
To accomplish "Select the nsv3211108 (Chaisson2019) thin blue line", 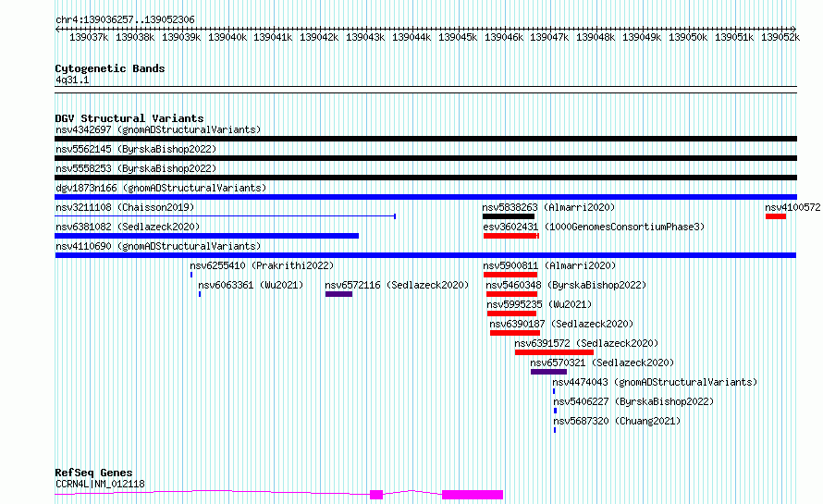I will pos(226,216).
